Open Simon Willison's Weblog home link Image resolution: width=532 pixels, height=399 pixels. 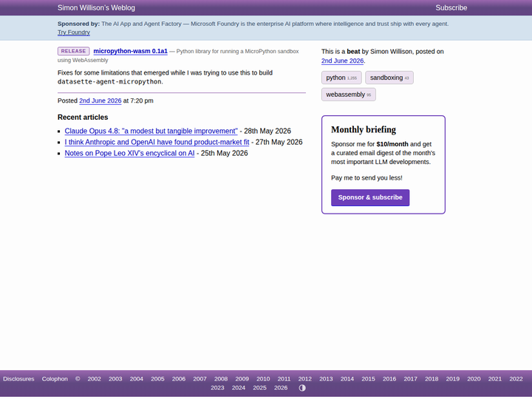click(x=96, y=7)
